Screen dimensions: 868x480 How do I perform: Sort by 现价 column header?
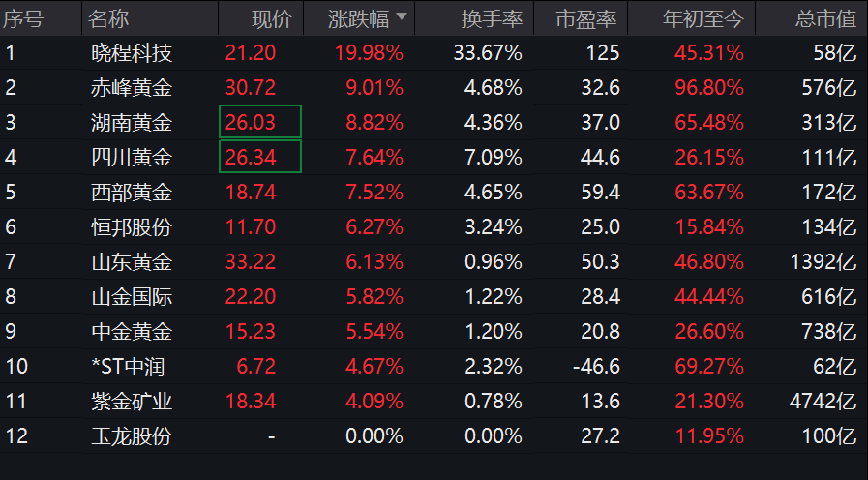[271, 18]
